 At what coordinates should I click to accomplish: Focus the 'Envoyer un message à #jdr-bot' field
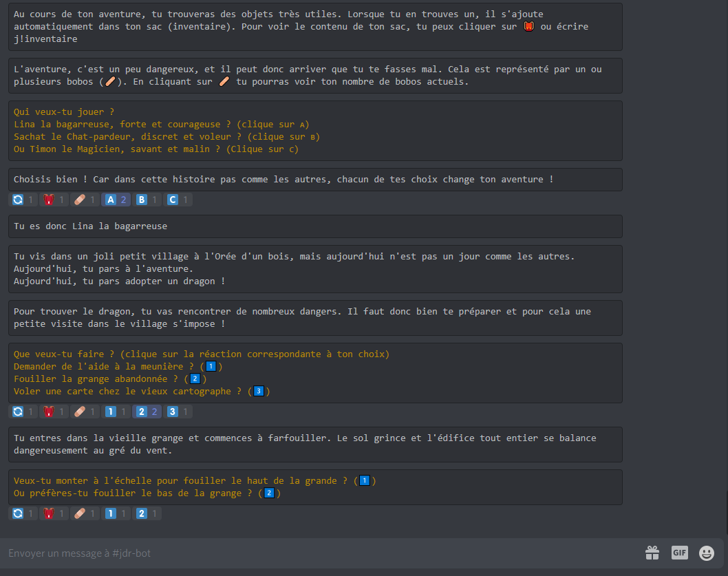tap(317, 553)
